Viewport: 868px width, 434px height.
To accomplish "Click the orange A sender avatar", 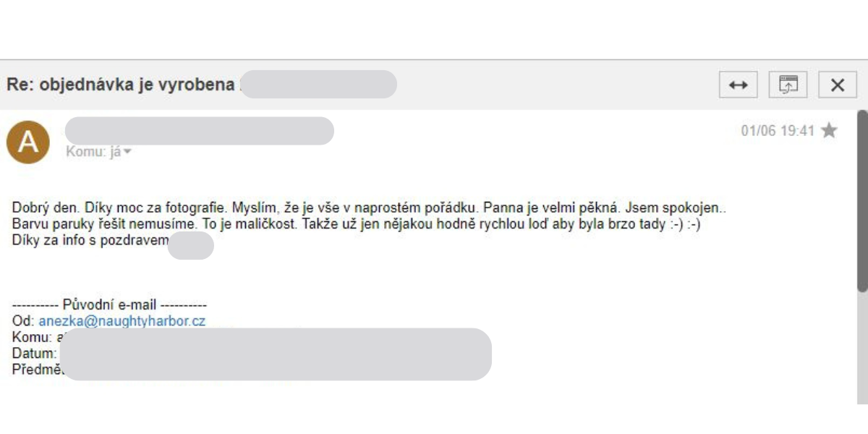I will pyautogui.click(x=28, y=142).
